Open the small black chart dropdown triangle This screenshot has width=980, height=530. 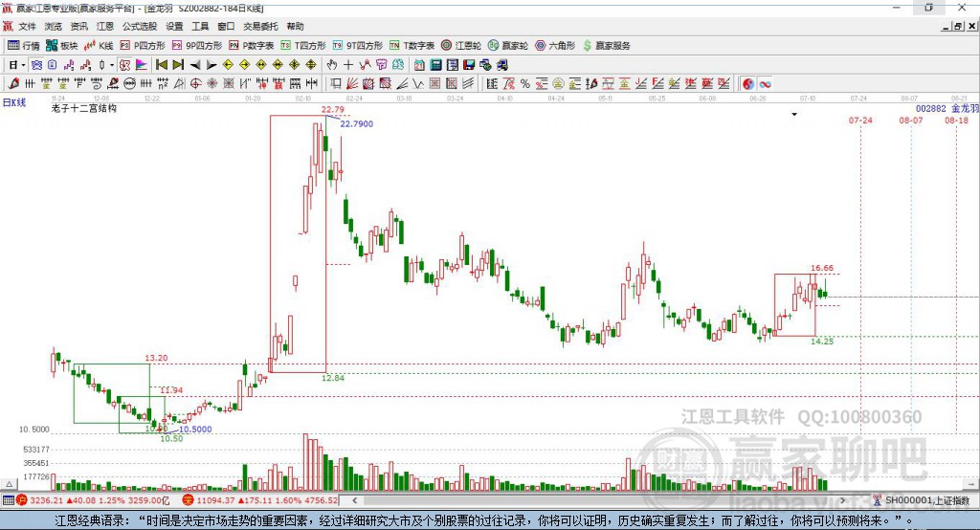(x=794, y=115)
